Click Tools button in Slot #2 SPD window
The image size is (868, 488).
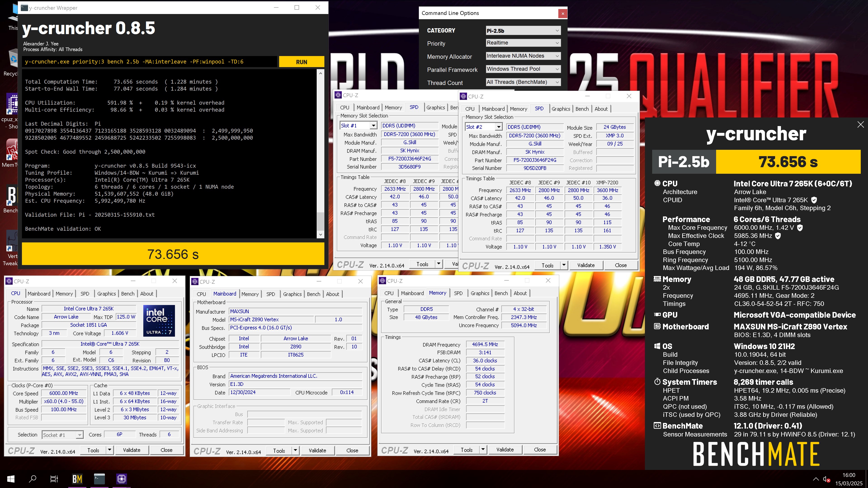(x=547, y=265)
